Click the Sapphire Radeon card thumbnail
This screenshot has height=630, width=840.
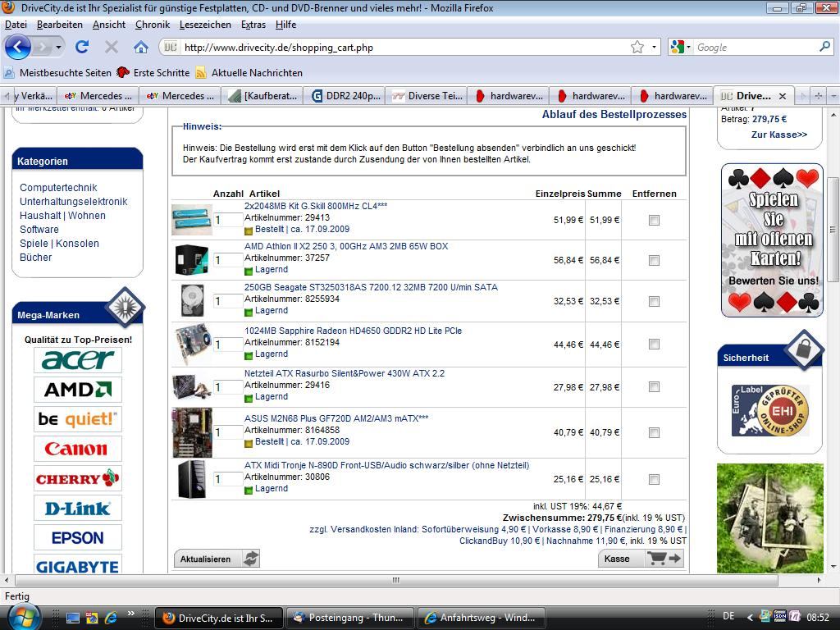tap(192, 344)
